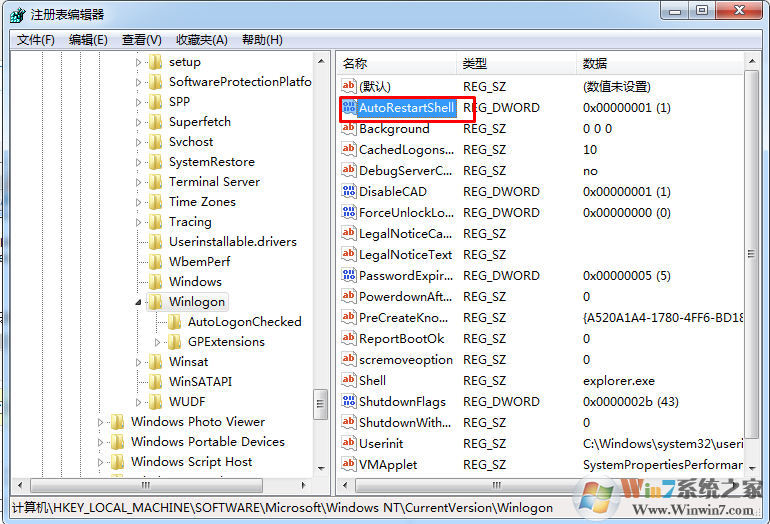Click the Shell string value icon
The height and width of the screenshot is (524, 770).
point(349,380)
